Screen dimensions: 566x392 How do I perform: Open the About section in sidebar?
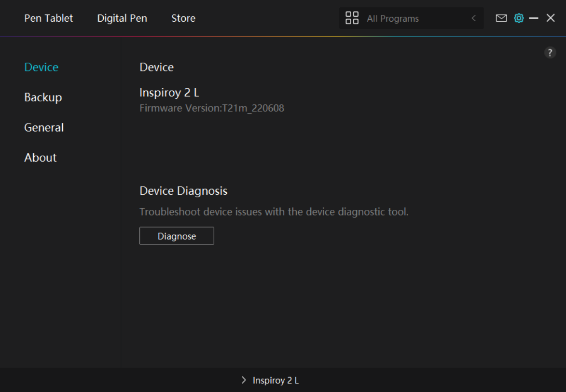[x=41, y=158]
